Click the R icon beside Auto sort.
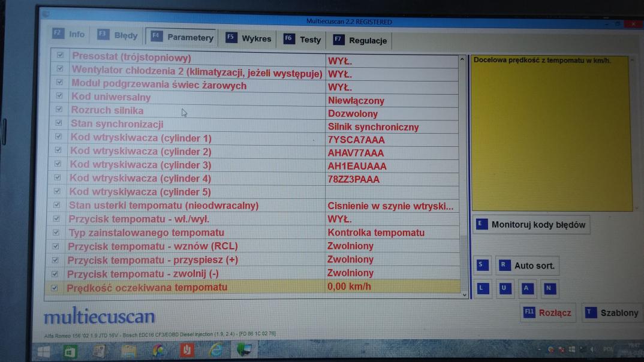This screenshot has height=362, width=644. [504, 265]
